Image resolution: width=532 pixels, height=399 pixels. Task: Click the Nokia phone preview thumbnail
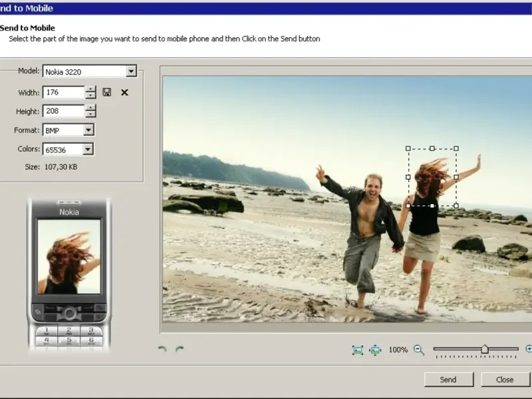pyautogui.click(x=69, y=257)
